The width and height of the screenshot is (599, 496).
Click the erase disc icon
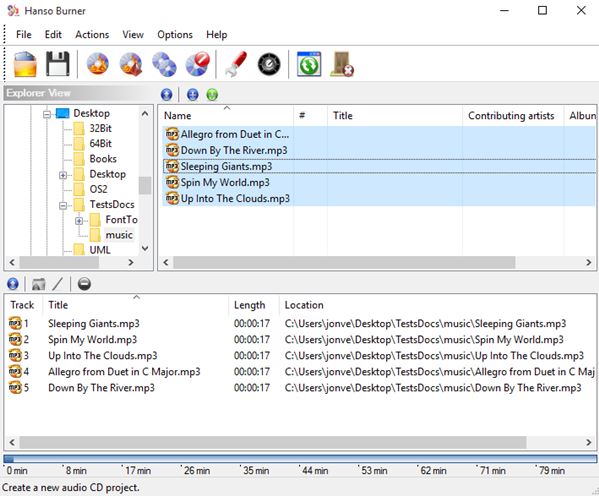pyautogui.click(x=198, y=64)
